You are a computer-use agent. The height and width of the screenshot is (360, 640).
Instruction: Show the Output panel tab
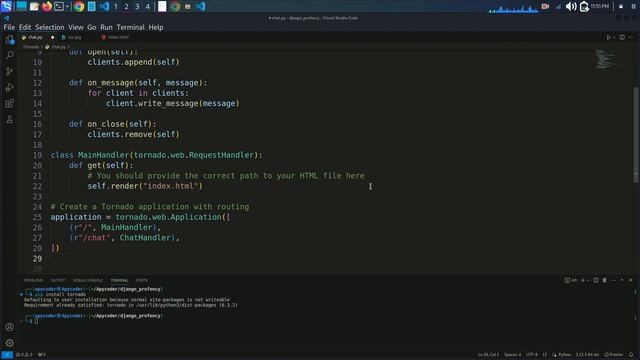pyautogui.click(x=58, y=280)
